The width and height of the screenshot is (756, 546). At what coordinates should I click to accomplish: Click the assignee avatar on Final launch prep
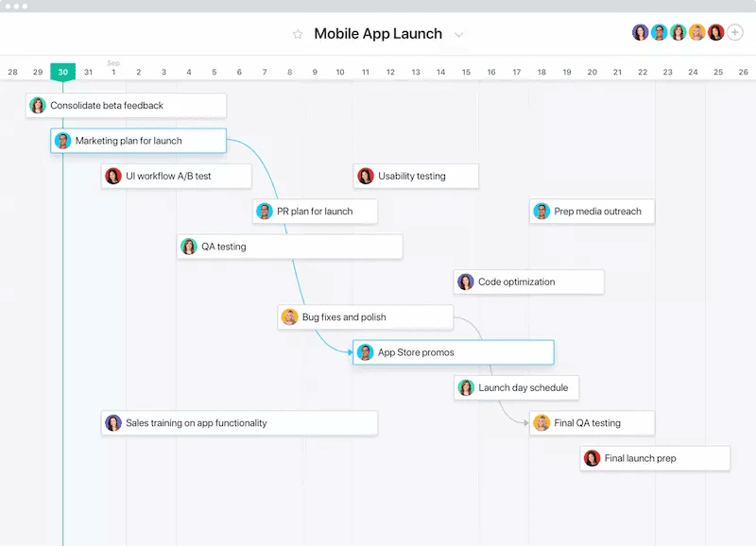(592, 458)
